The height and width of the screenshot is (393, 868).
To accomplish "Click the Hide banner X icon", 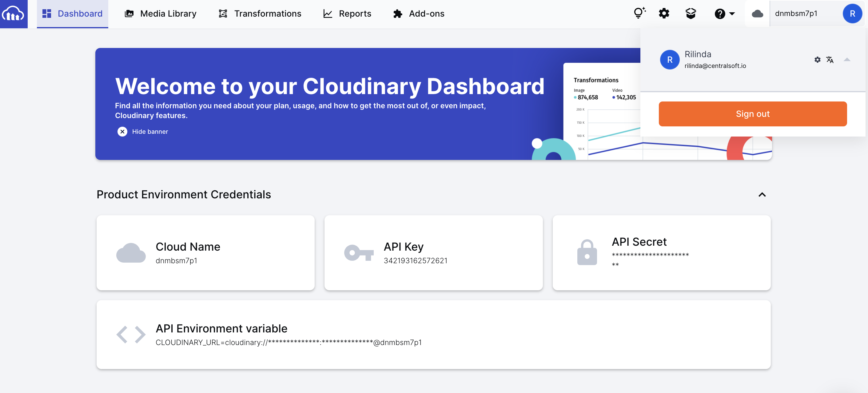I will [x=122, y=131].
